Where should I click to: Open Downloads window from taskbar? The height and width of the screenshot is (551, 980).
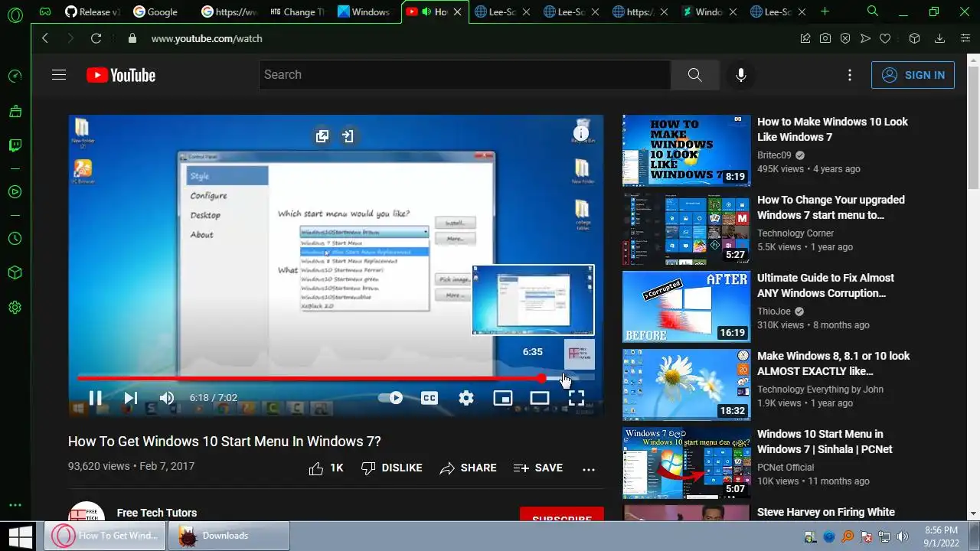(x=229, y=536)
